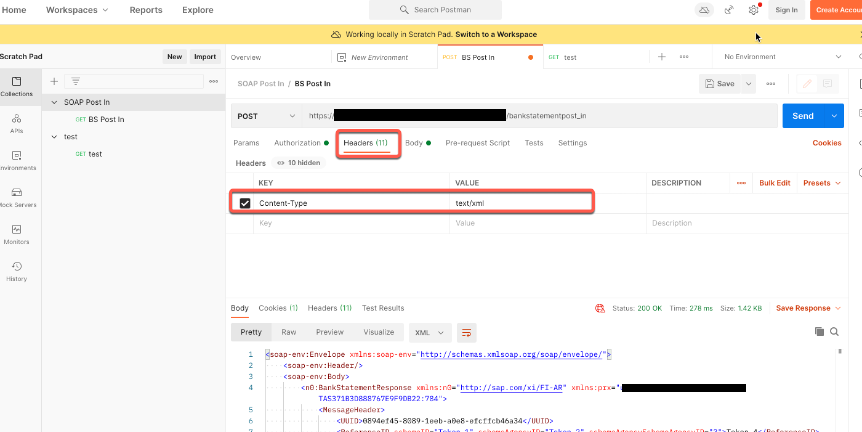This screenshot has height=432, width=862.
Task: Select the Raw response view tab
Action: (288, 331)
